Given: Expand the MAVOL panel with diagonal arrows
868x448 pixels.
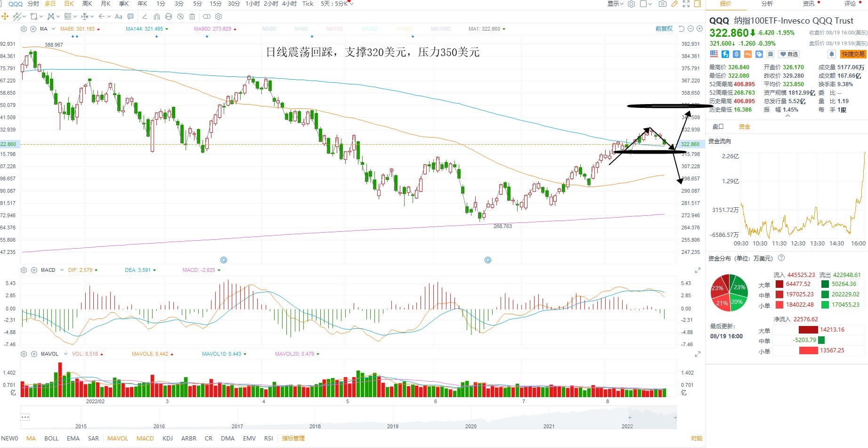Looking at the screenshot, I should pyautogui.click(x=698, y=354).
